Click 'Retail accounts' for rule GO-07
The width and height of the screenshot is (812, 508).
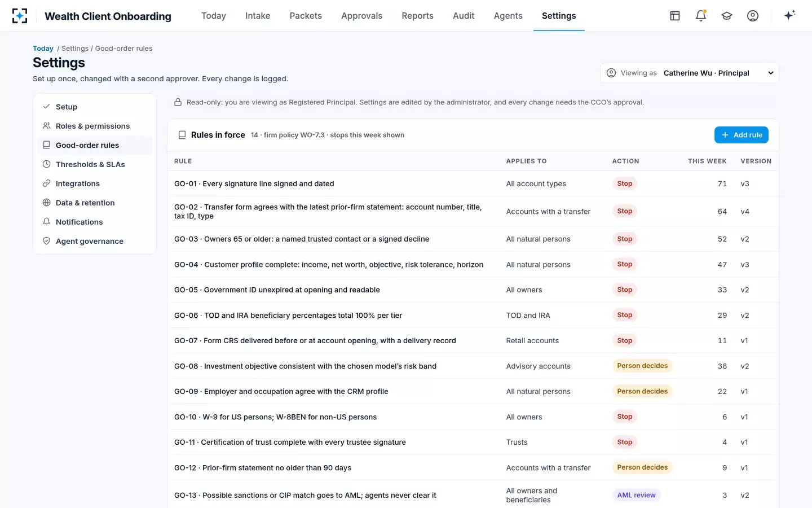532,340
